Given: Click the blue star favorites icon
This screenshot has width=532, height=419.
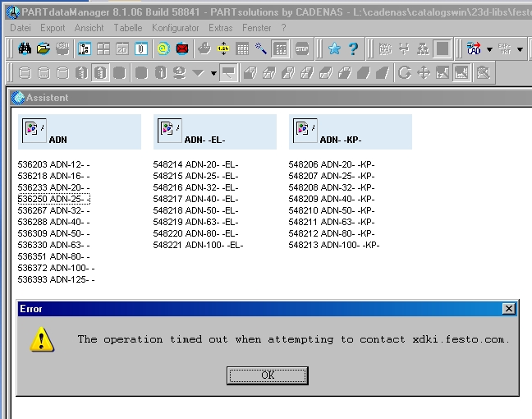Looking at the screenshot, I should coord(334,49).
